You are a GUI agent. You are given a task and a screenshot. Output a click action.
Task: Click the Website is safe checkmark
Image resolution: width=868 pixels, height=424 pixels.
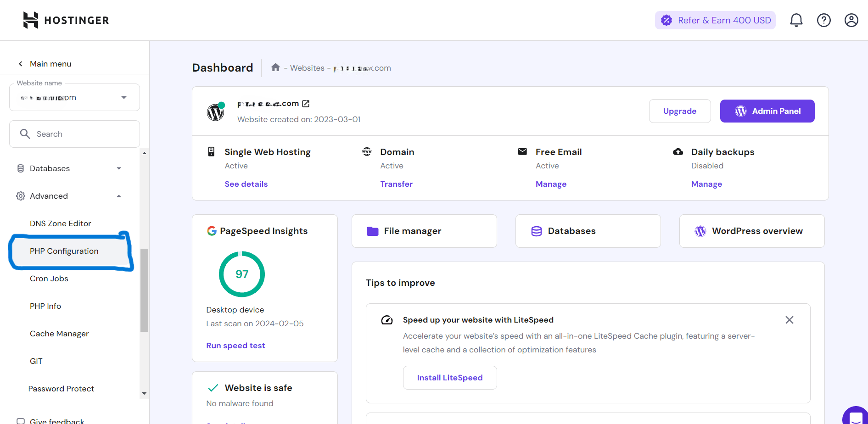click(x=213, y=388)
